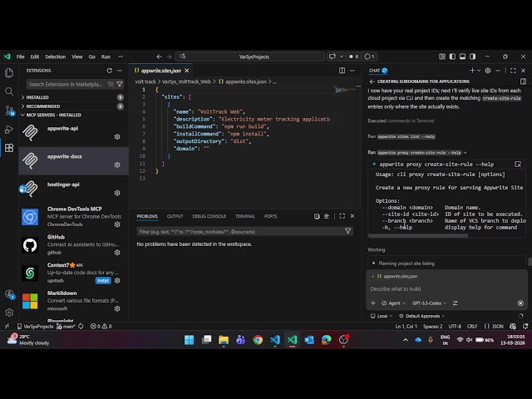Screen dimensions: 532x399
Task: Clear extensions search results icon
Action: pos(111,84)
